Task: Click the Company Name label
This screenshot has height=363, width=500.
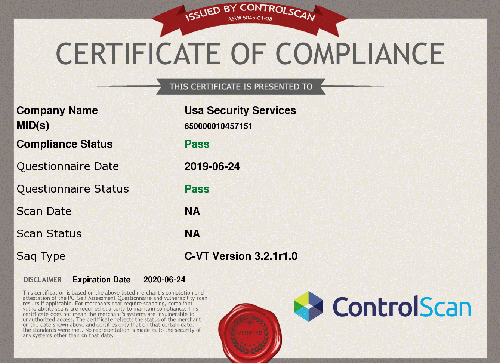Action: (x=57, y=110)
